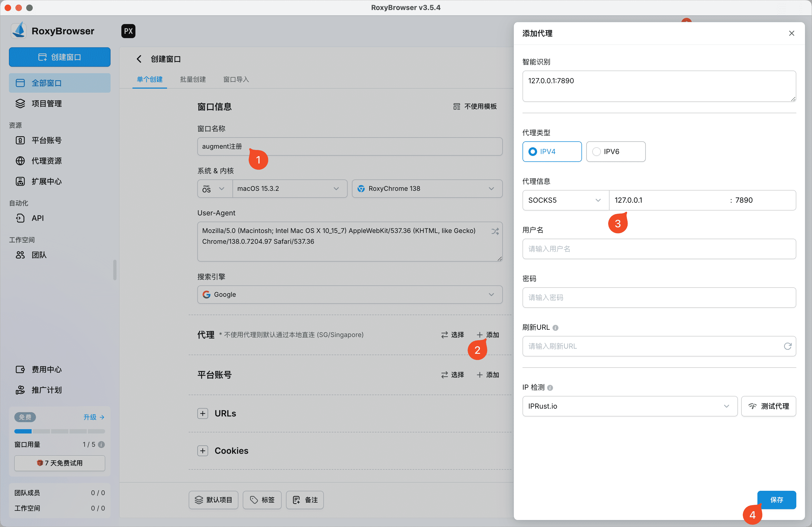The width and height of the screenshot is (812, 527).
Task: Navigate back with the arrow next to 创建窗口
Action: click(139, 59)
